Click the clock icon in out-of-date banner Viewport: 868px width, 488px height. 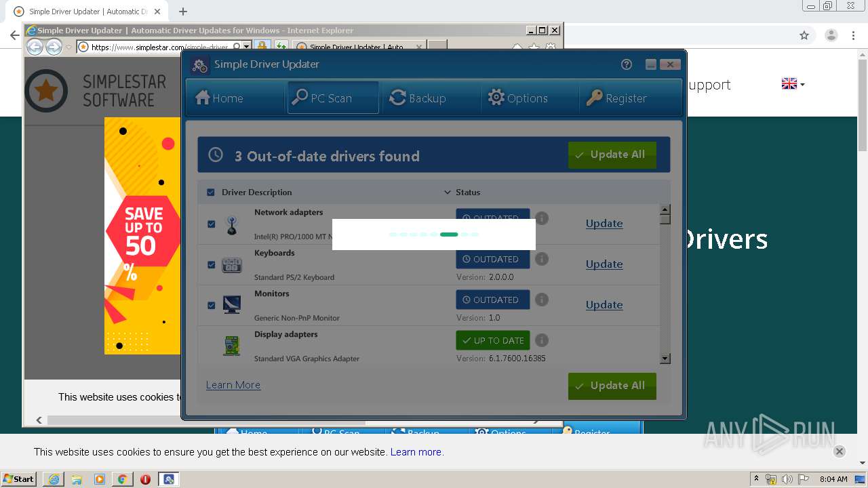(x=216, y=155)
